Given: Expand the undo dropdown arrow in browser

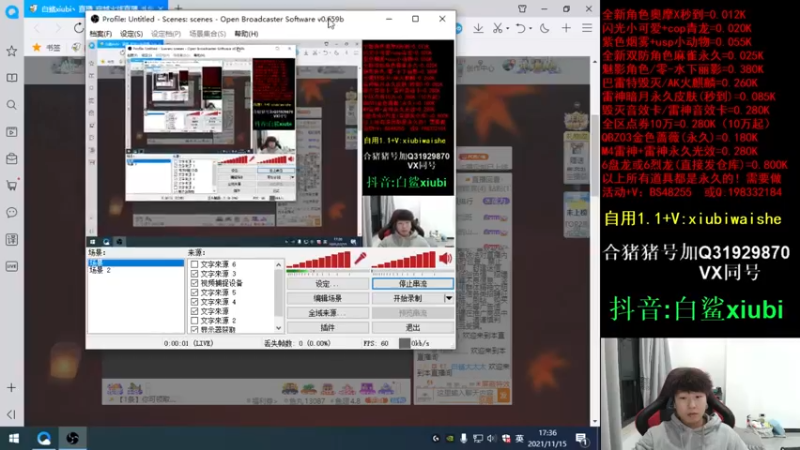Looking at the screenshot, I should coord(530,29).
